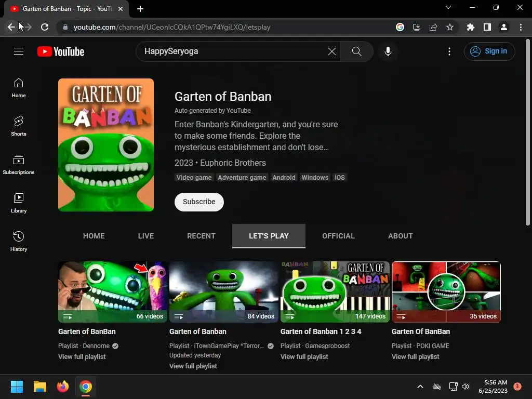Open the clock and date flyout

coord(493,387)
